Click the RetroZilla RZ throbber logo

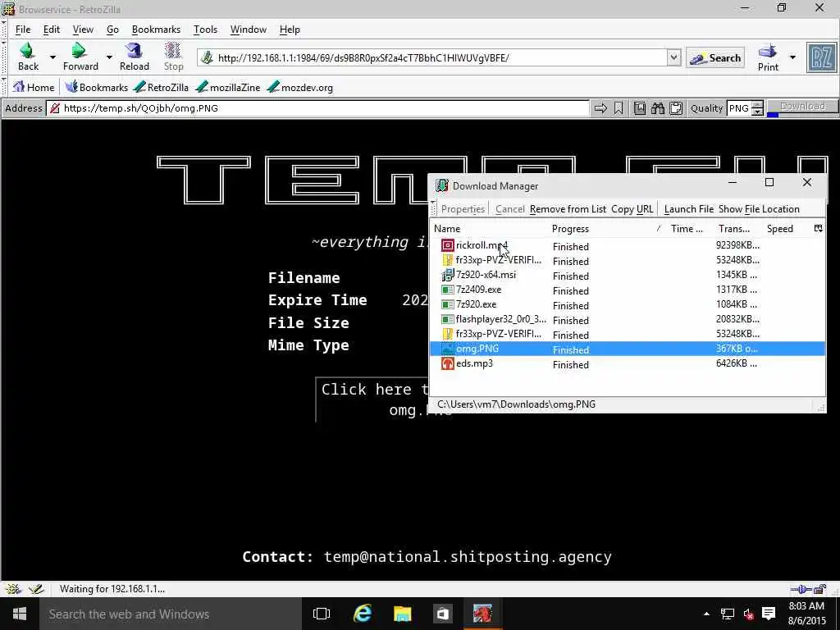coord(821,57)
